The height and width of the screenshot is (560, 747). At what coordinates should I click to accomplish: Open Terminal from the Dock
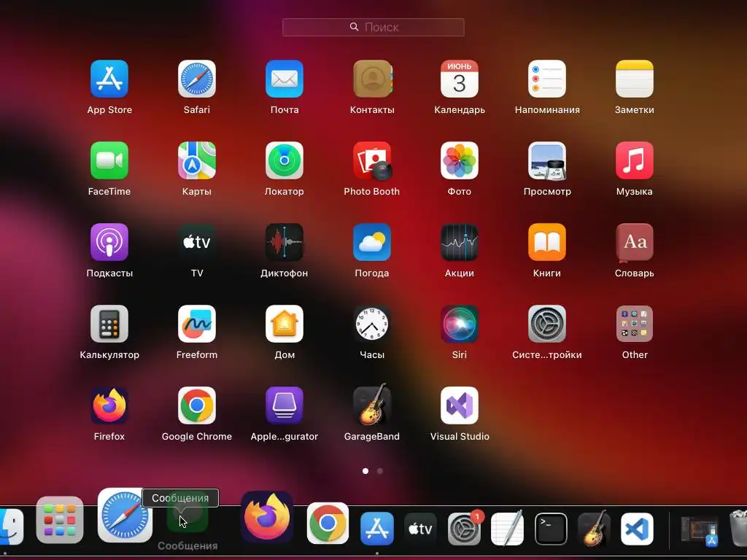point(551,529)
